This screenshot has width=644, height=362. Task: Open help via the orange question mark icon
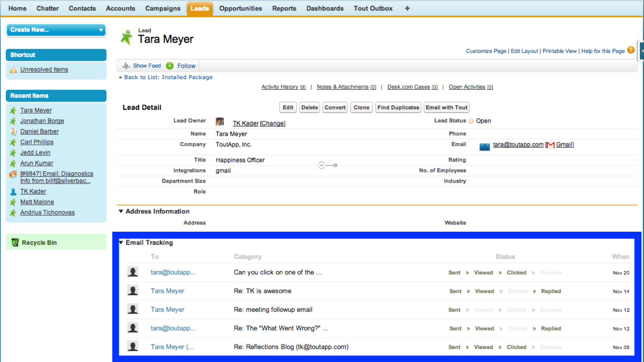pos(631,50)
